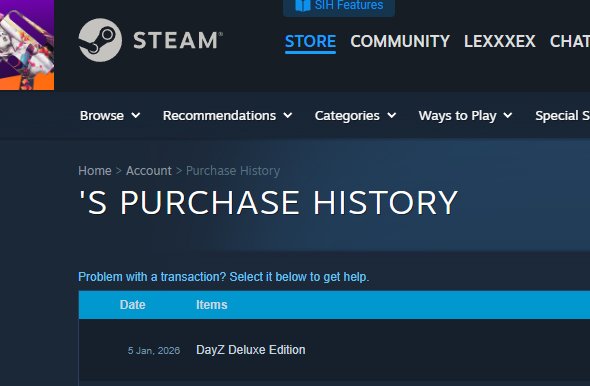Viewport: 590px width, 386px height.
Task: Click the 5 Jan, 2026 date entry
Action: 154,351
